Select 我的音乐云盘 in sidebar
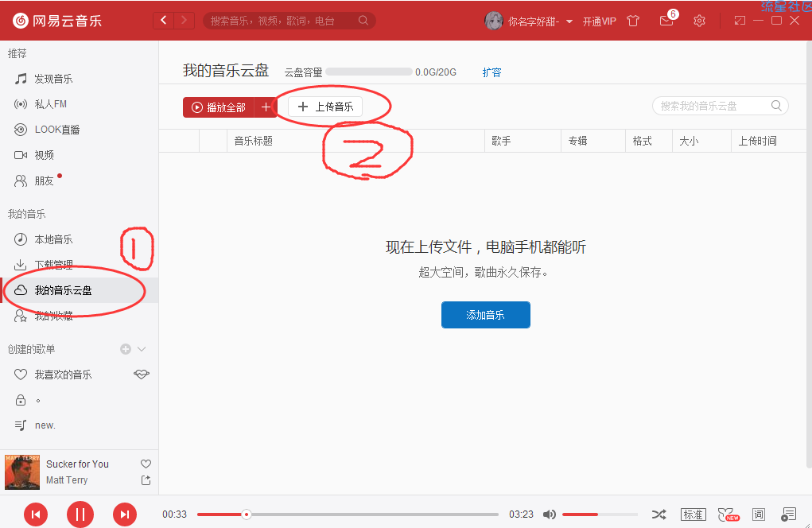Image resolution: width=812 pixels, height=528 pixels. pyautogui.click(x=80, y=290)
